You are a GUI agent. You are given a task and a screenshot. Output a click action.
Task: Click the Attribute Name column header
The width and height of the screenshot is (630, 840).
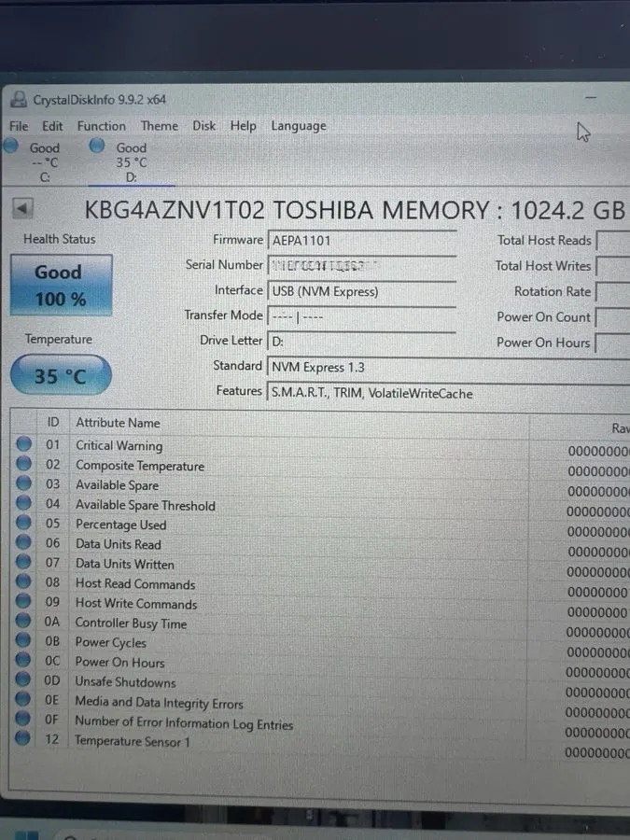tap(118, 423)
